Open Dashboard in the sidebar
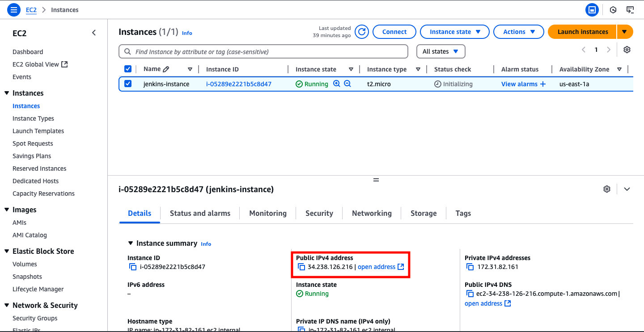The width and height of the screenshot is (644, 332). tap(28, 52)
